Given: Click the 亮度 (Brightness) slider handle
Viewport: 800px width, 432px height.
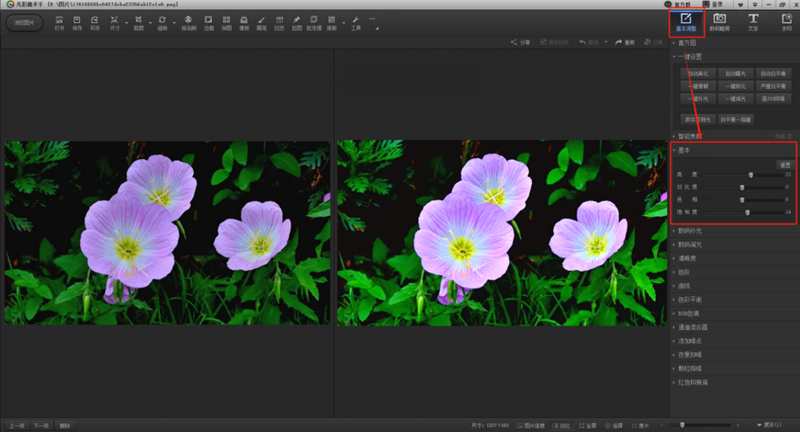Looking at the screenshot, I should (750, 175).
